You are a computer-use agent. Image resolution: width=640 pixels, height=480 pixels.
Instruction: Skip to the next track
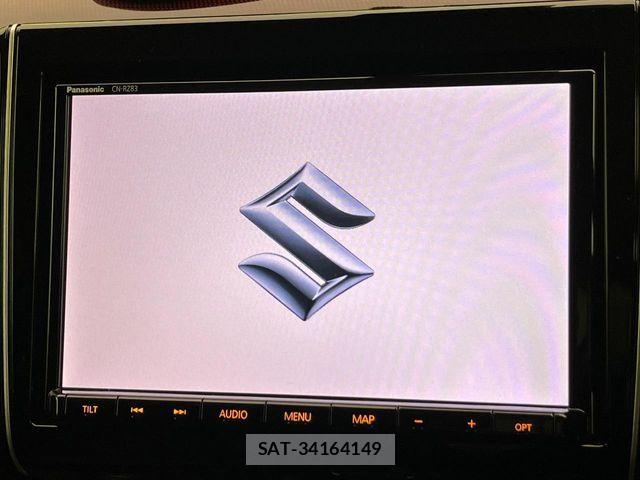[x=180, y=412]
